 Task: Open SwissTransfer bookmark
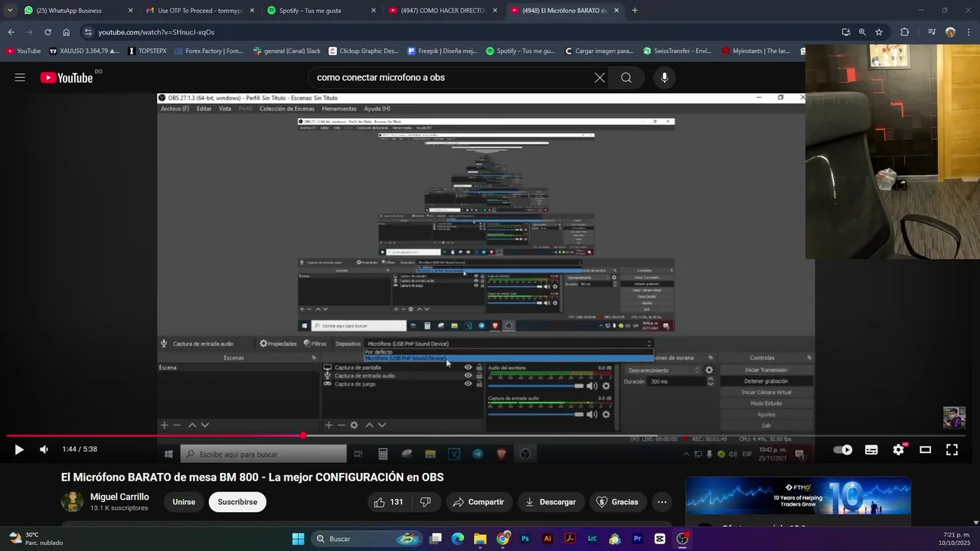click(x=678, y=51)
